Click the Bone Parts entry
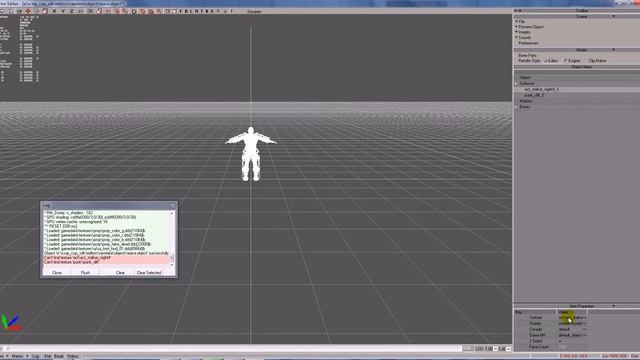Viewport: 640px width, 360px height. (527, 55)
